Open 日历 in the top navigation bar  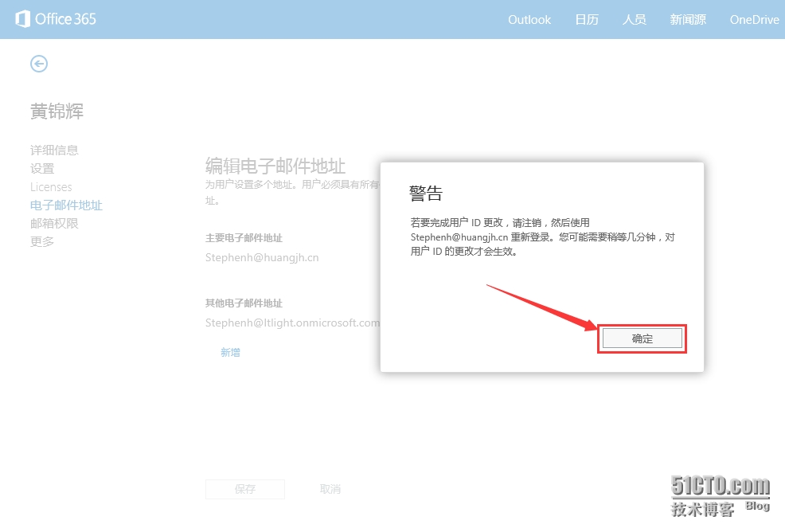(x=587, y=20)
